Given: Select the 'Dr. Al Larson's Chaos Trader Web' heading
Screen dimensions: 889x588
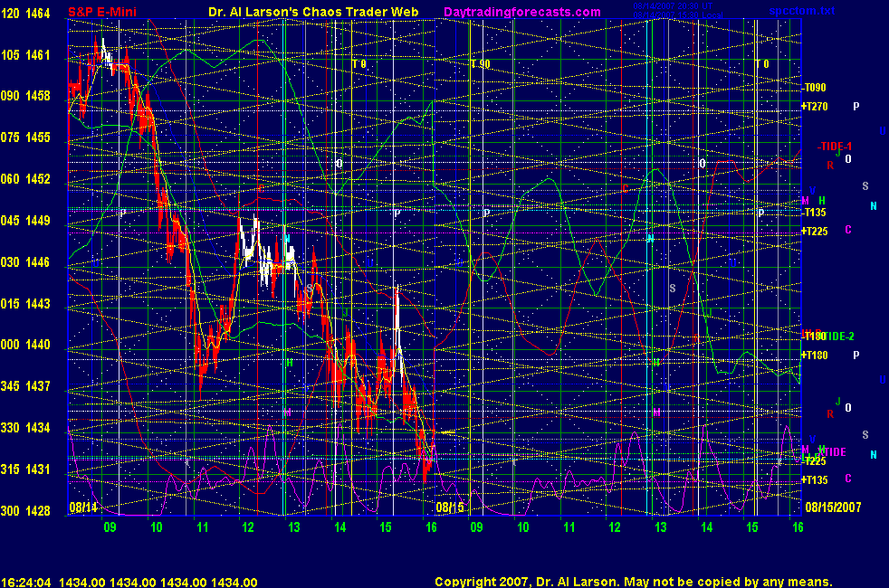Looking at the screenshot, I should pos(313,12).
